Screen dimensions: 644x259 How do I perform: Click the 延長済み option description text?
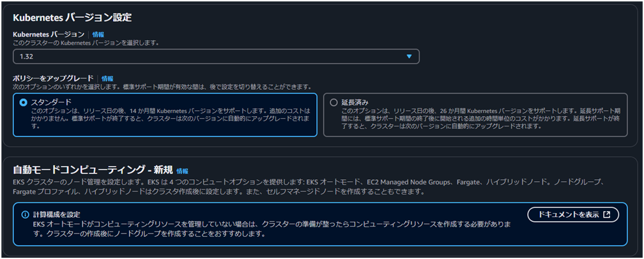(x=481, y=119)
